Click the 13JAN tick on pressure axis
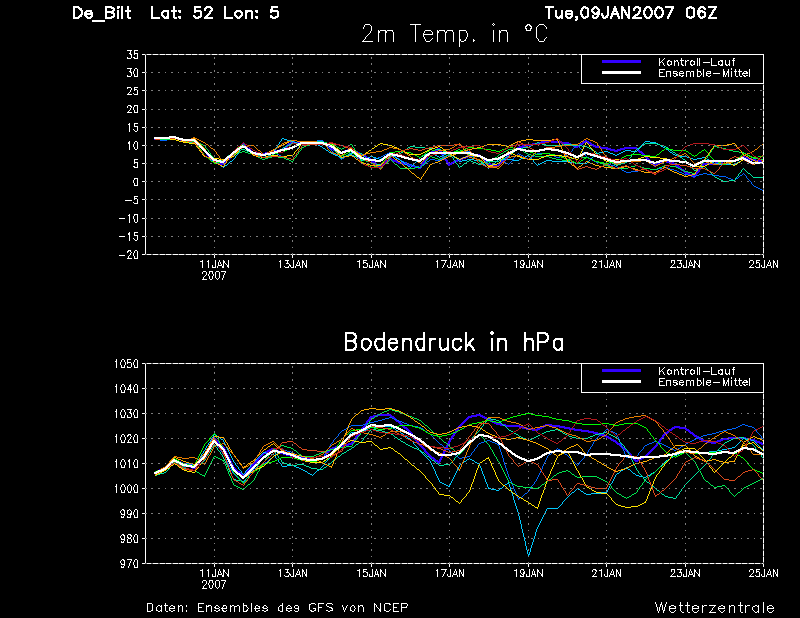The image size is (800, 618). [292, 573]
